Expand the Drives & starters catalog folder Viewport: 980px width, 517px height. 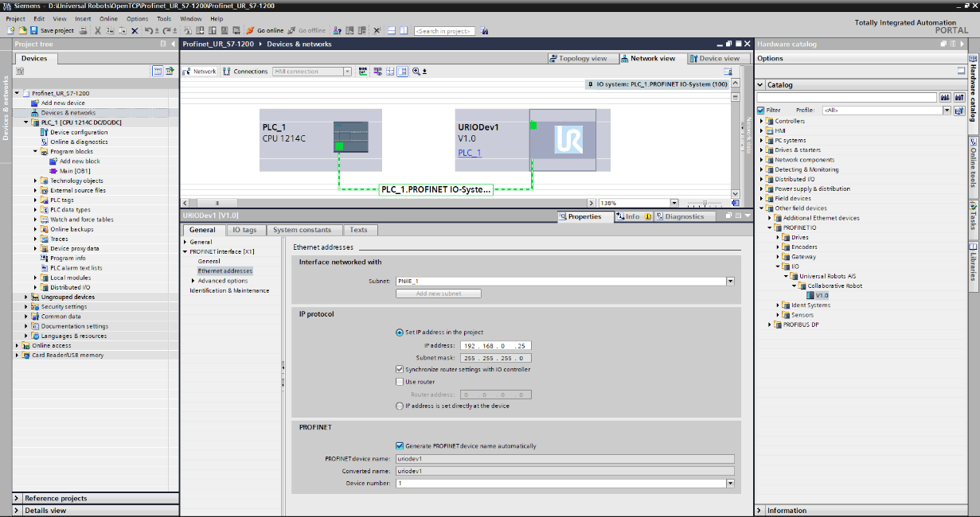click(x=763, y=150)
